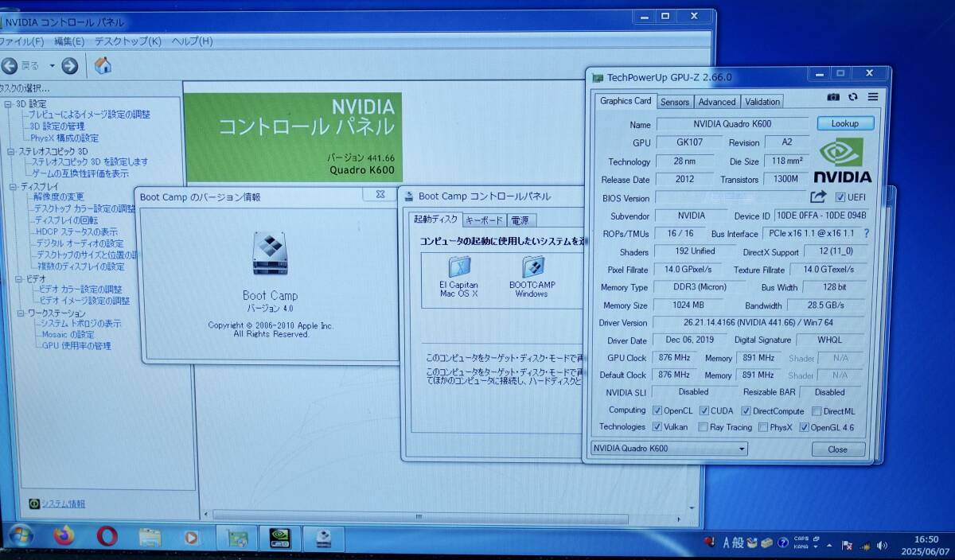Open the Back button history dropdown arrow

click(52, 66)
